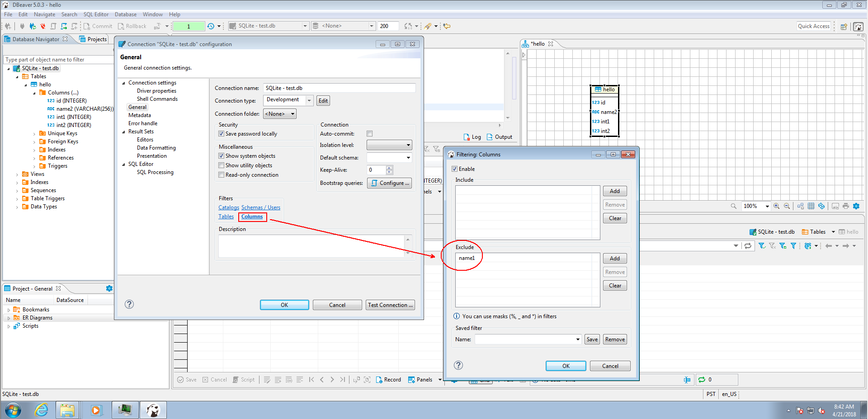Open the 100% zoom level dropdown
The height and width of the screenshot is (419, 868).
pos(767,206)
